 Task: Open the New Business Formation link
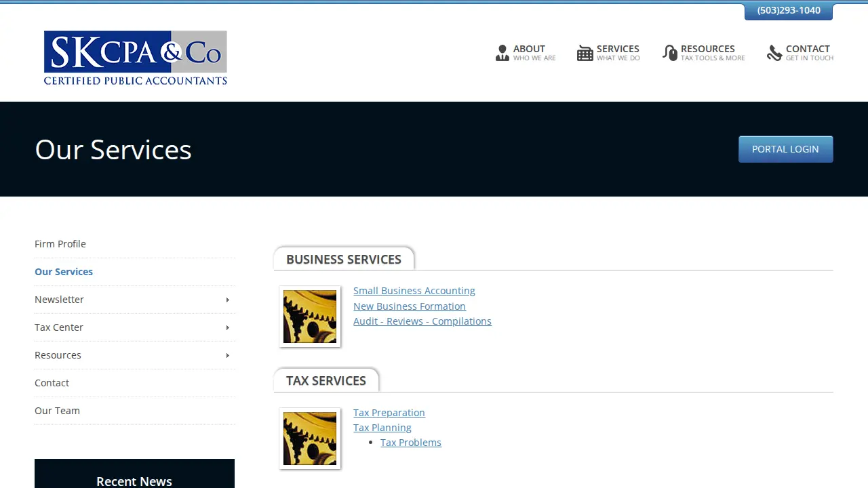point(410,306)
